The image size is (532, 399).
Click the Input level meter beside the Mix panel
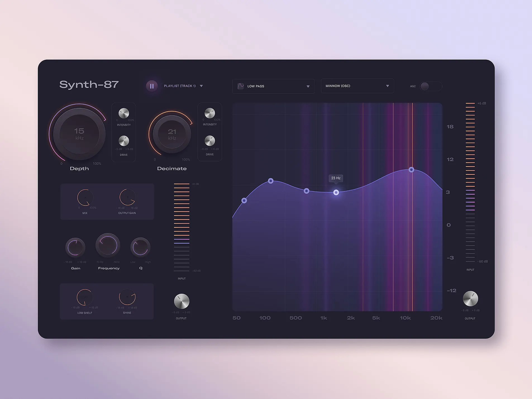[182, 227]
